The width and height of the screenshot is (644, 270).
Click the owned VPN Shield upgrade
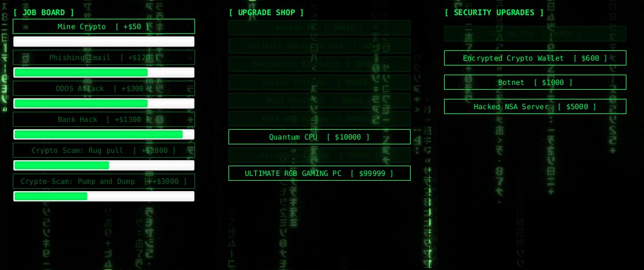[x=535, y=33]
